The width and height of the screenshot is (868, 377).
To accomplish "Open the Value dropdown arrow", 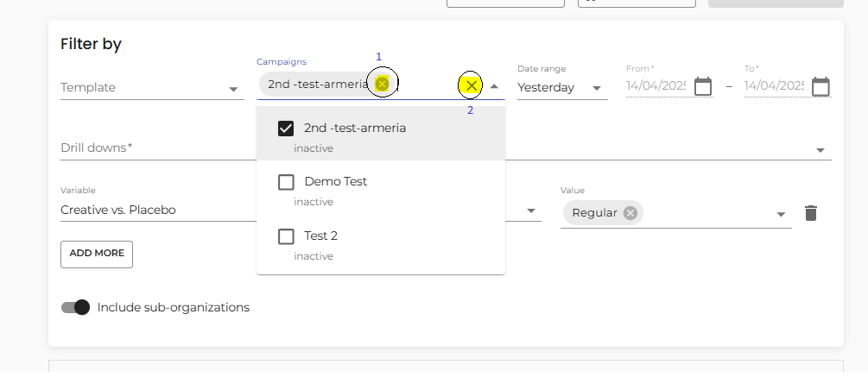I will [x=781, y=215].
